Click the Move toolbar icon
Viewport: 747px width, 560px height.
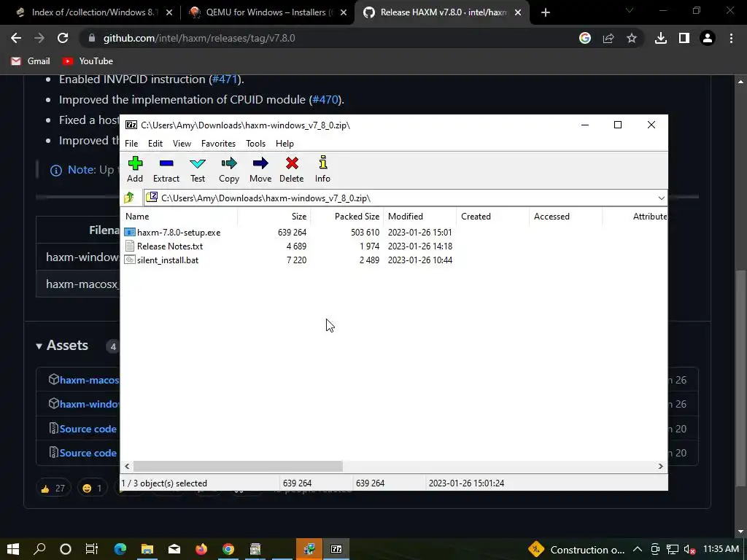tap(260, 169)
